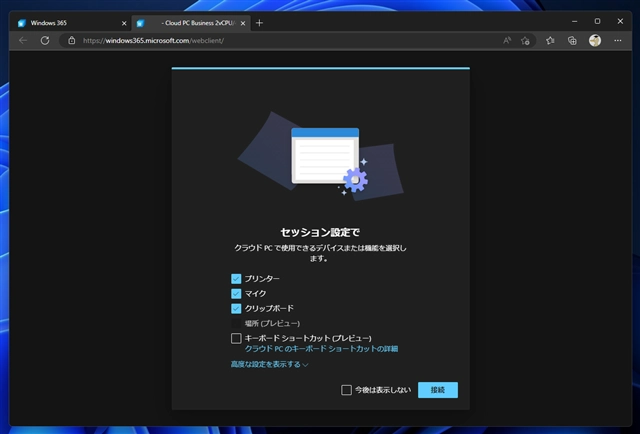The width and height of the screenshot is (640, 434).
Task: Uncheck the マイク checkbox
Action: point(236,294)
